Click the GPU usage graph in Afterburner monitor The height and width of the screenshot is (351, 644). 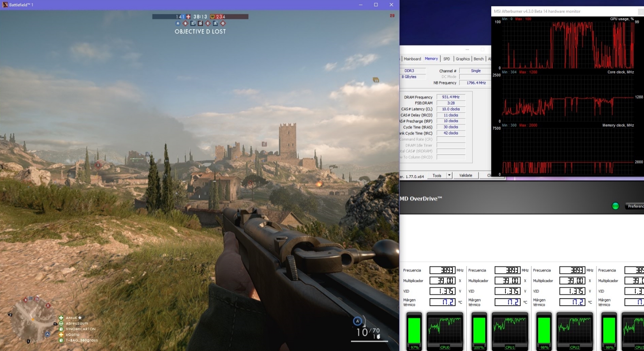[x=568, y=45]
